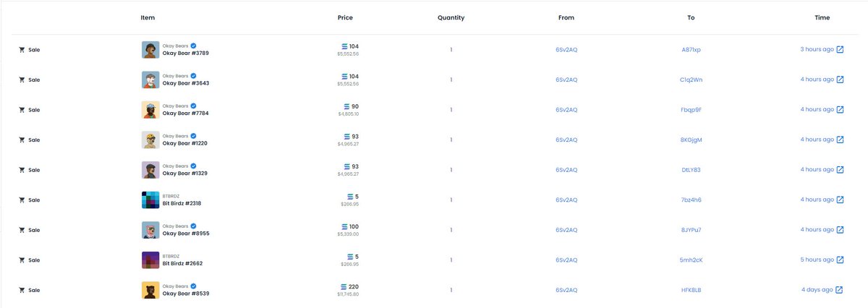Open buyer address C1q2Wn
Screen dimensions: 868x308
[x=692, y=80]
